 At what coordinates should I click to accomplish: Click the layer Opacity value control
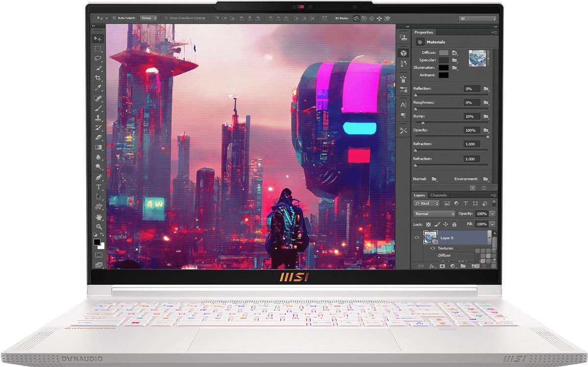481,213
